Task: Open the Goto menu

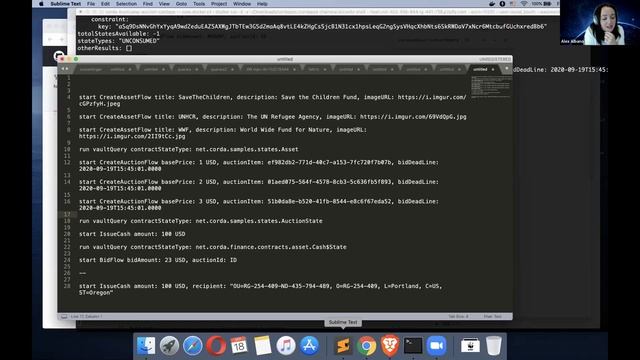Action: 181,4
